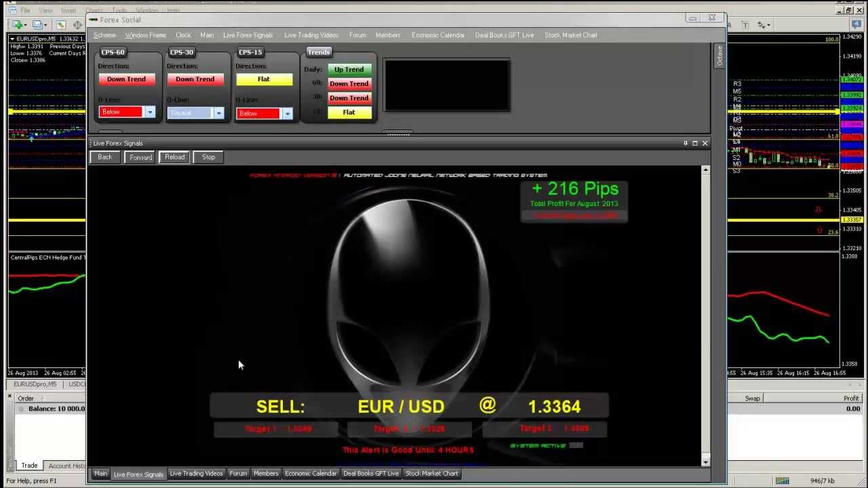The height and width of the screenshot is (488, 868).
Task: Click the Forward button
Action: (x=141, y=157)
